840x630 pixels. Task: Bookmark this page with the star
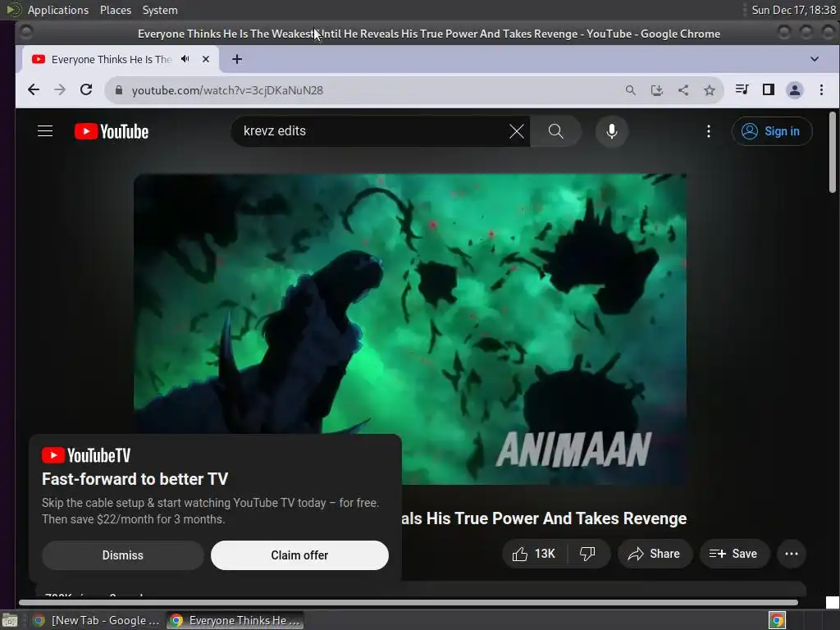tap(710, 90)
